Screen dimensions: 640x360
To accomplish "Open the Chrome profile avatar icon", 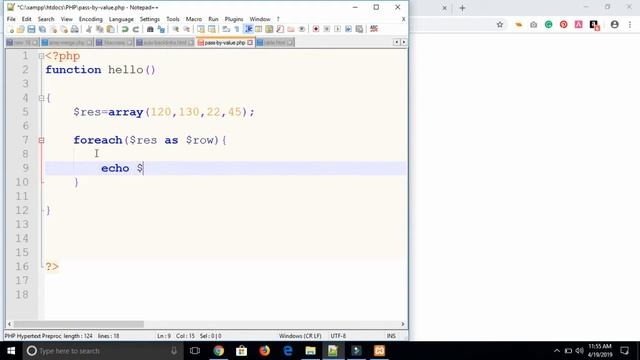I will tap(614, 24).
